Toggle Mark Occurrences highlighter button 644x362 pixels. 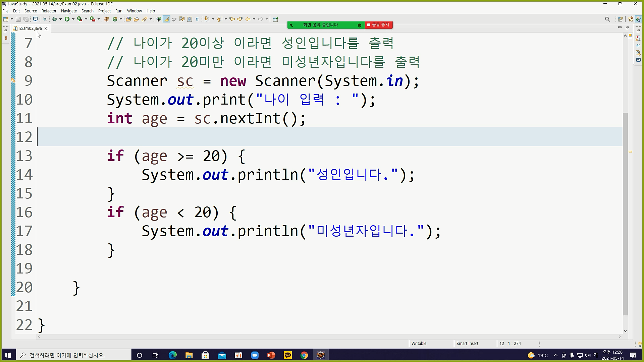click(x=166, y=19)
